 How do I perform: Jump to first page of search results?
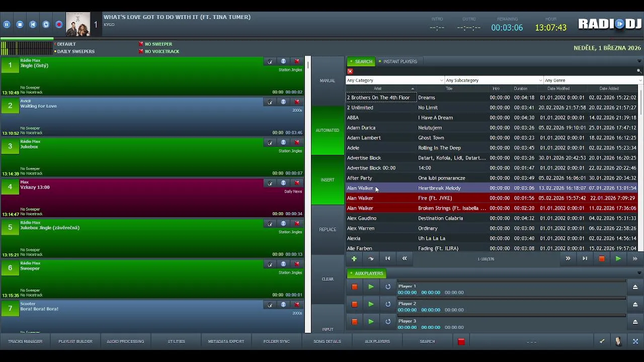click(387, 258)
